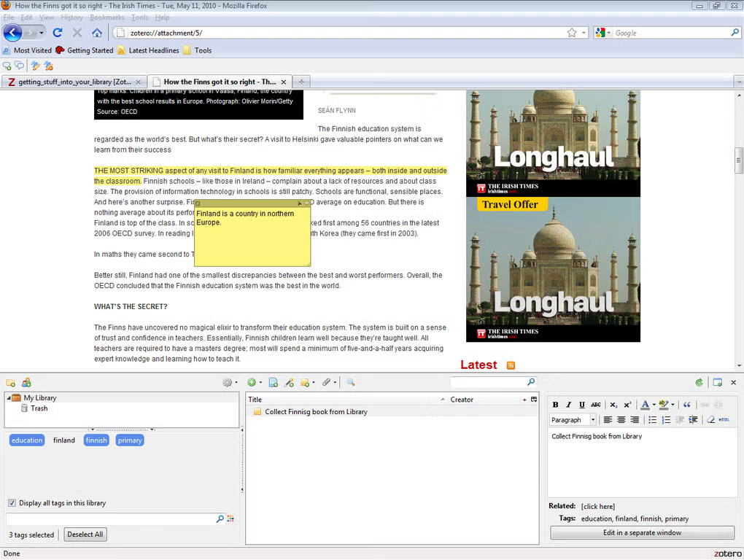The width and height of the screenshot is (744, 560).
Task: Collapse the My Library tree
Action: click(x=8, y=398)
